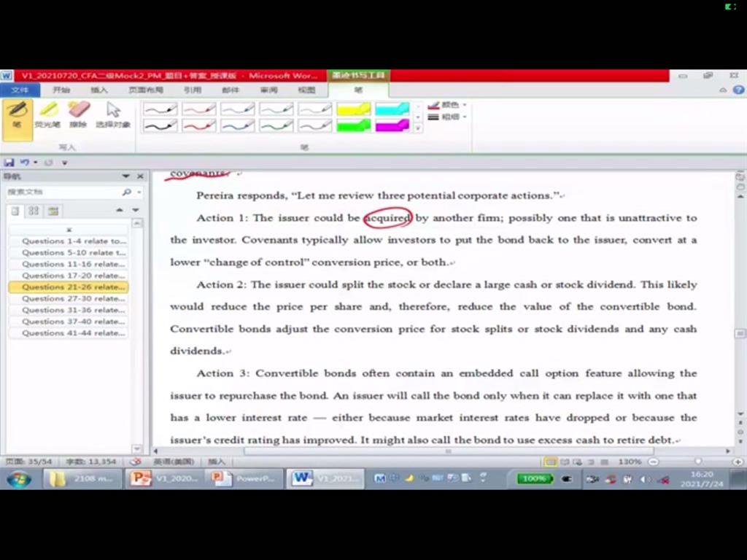Activate the Eraser (擦除) tool
This screenshot has height=560, width=747.
point(78,115)
